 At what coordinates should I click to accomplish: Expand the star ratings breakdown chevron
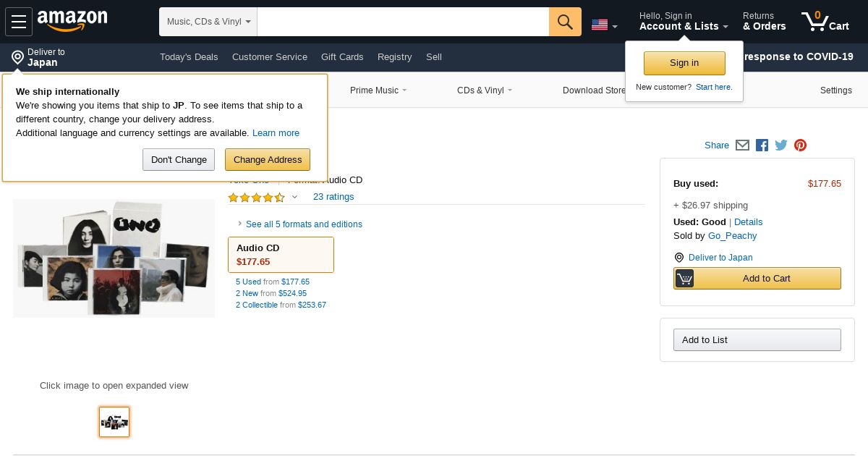[x=294, y=197]
